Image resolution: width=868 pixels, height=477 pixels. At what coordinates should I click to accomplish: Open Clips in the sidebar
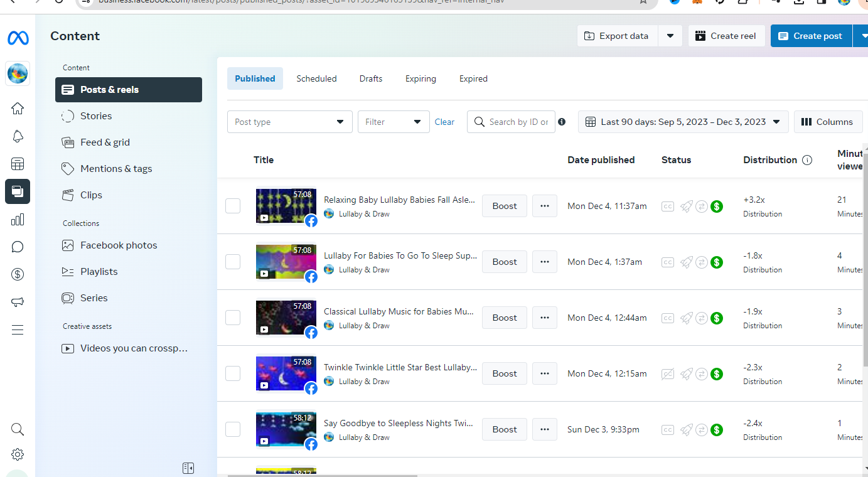point(129,195)
